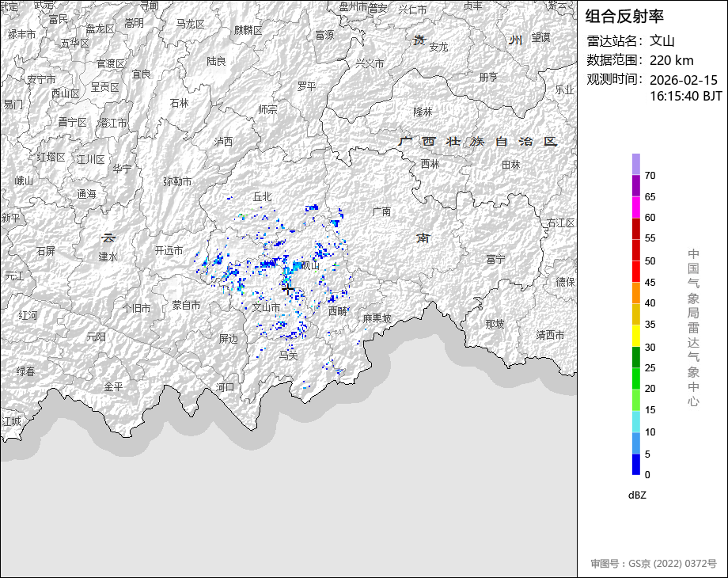Click the 富宁 county label
The image size is (728, 578).
(x=496, y=259)
